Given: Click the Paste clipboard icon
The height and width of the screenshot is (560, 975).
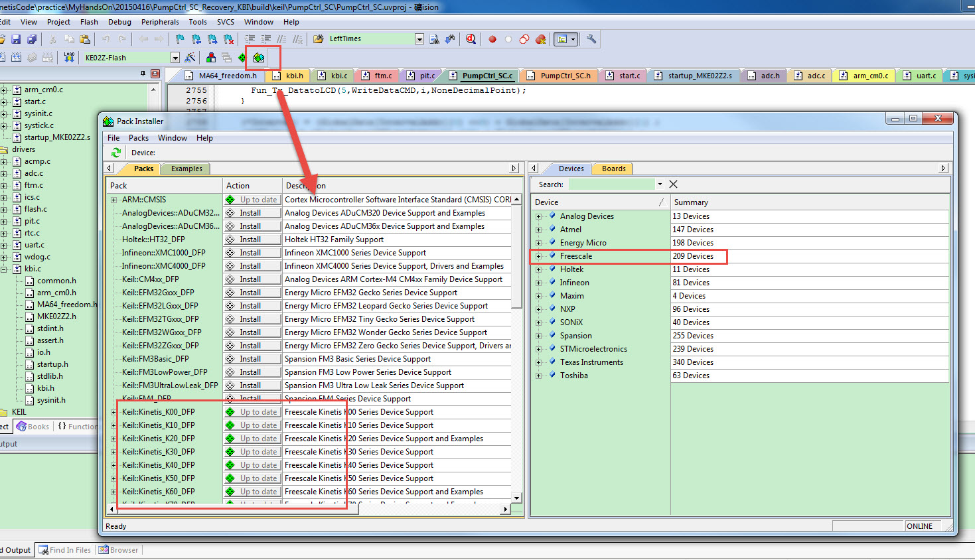Looking at the screenshot, I should [x=84, y=39].
